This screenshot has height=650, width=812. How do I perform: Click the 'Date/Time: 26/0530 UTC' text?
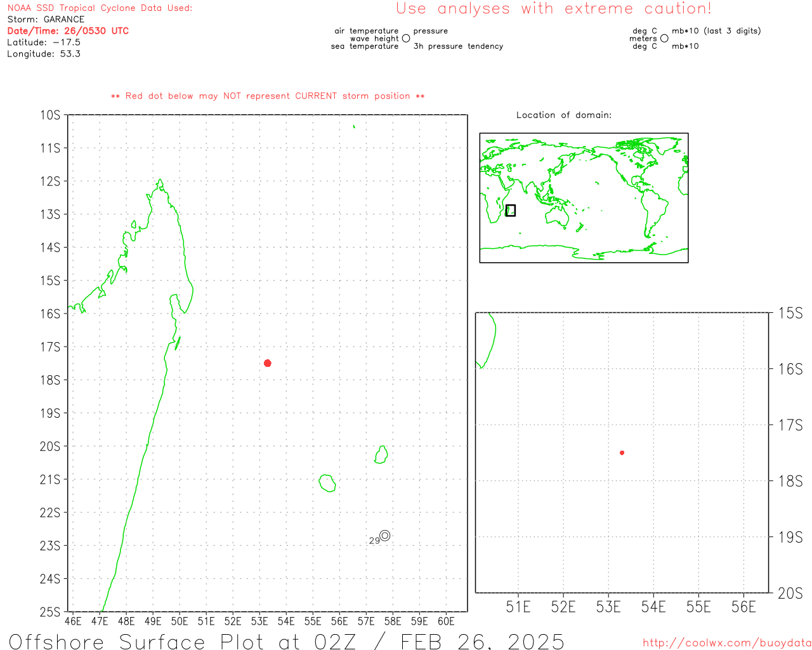click(x=68, y=30)
